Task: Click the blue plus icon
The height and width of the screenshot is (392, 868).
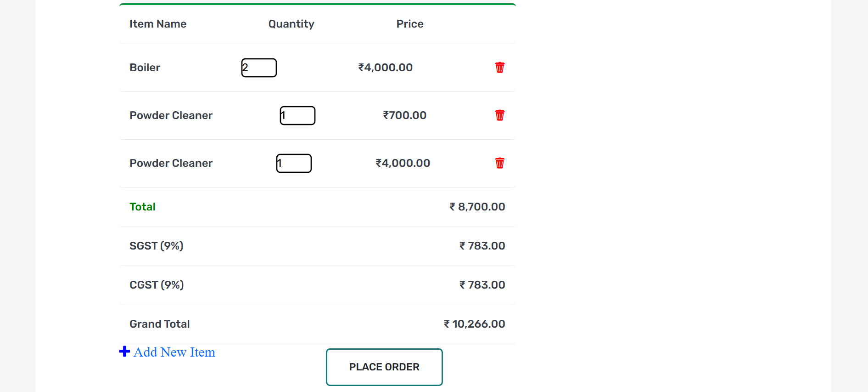Action: 124,352
